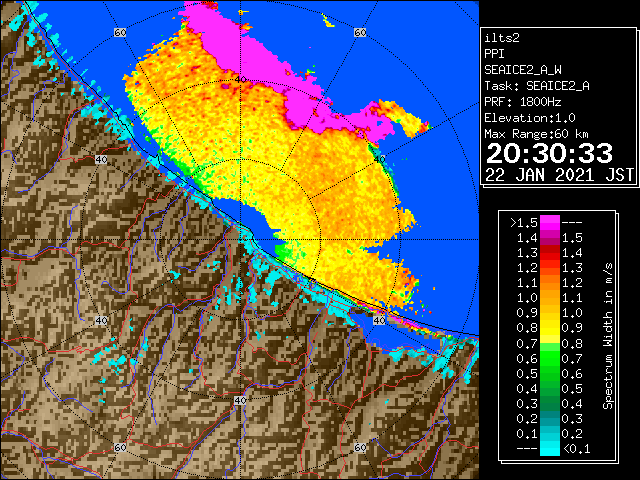The width and height of the screenshot is (640, 480).
Task: Click the '<0.1' legend label
Action: tap(576, 449)
